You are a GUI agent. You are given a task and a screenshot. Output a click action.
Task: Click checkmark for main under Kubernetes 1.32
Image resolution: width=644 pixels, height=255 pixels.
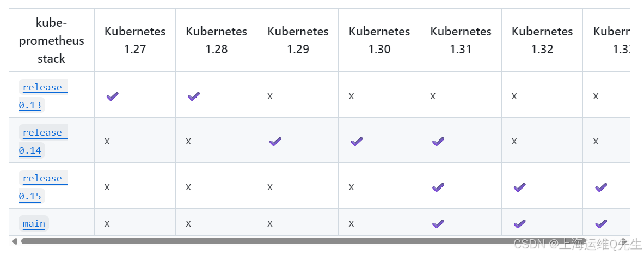pos(519,224)
